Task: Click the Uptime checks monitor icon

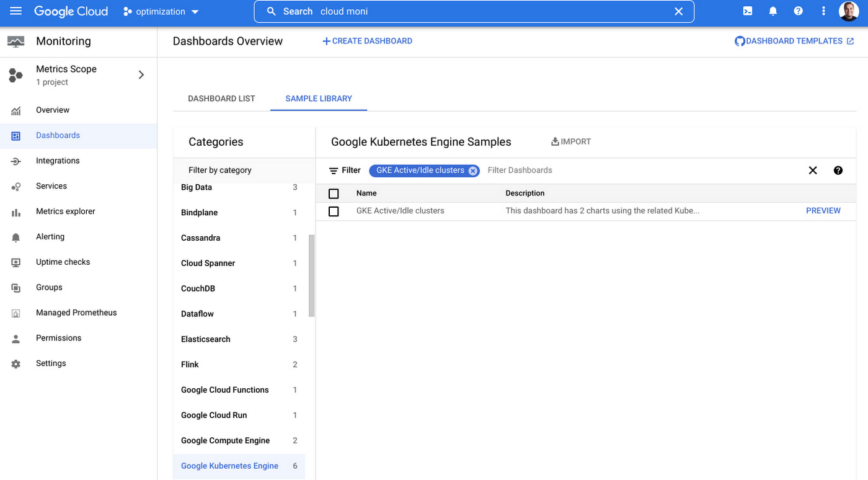Action: (16, 262)
